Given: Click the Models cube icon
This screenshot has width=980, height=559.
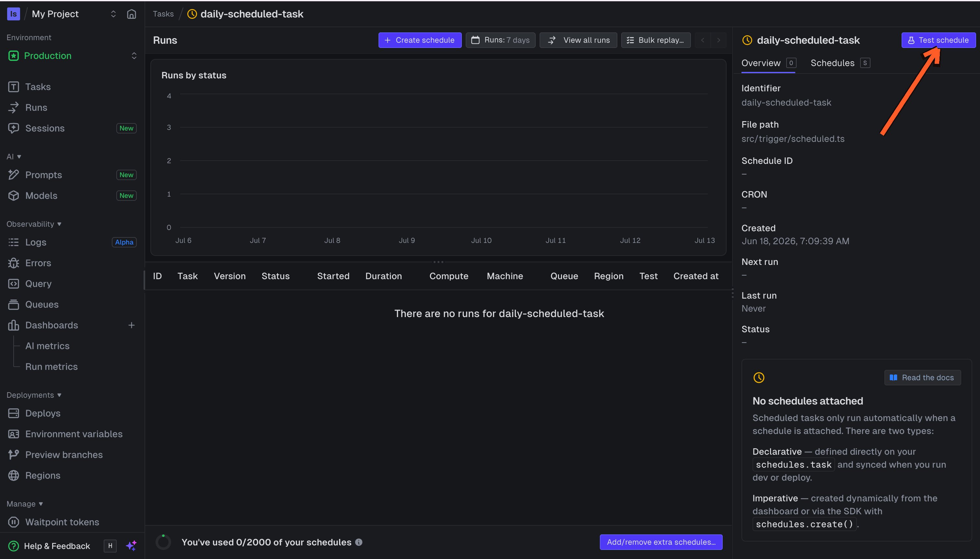Looking at the screenshot, I should pyautogui.click(x=13, y=195).
